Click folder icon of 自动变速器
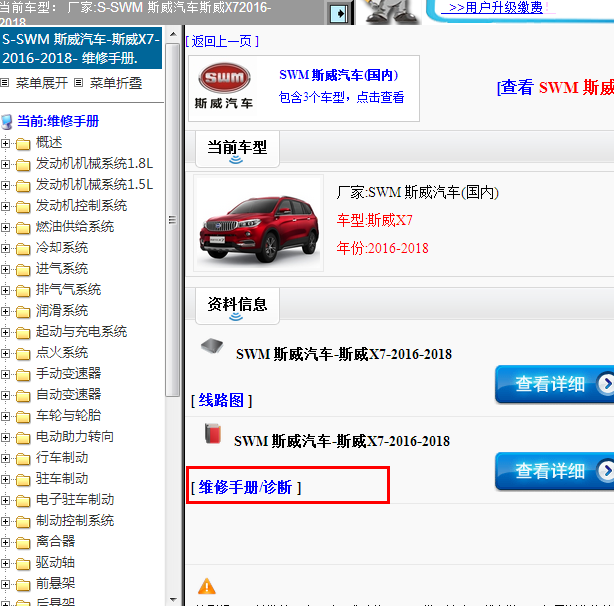Viewport: 614px width, 606px height. tap(23, 396)
